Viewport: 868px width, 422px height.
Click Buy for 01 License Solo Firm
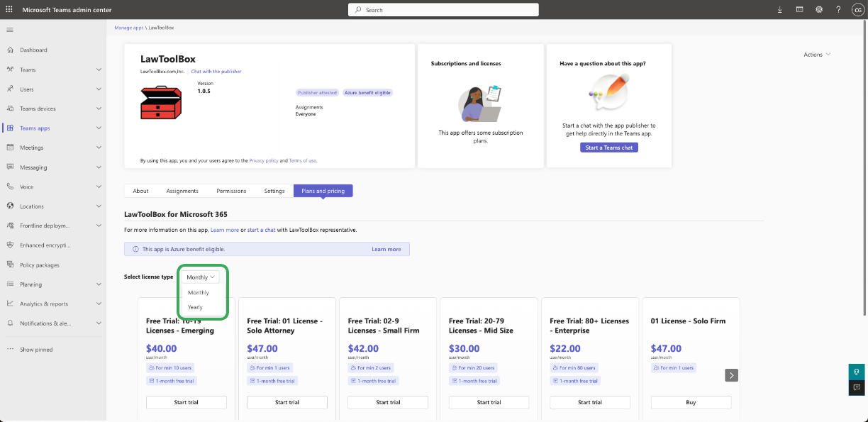coord(691,402)
